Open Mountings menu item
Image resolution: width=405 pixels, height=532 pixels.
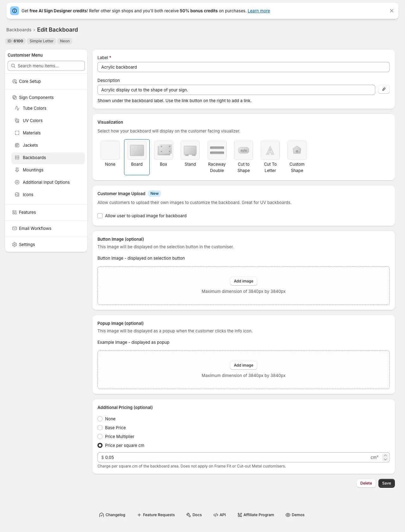click(x=48, y=170)
